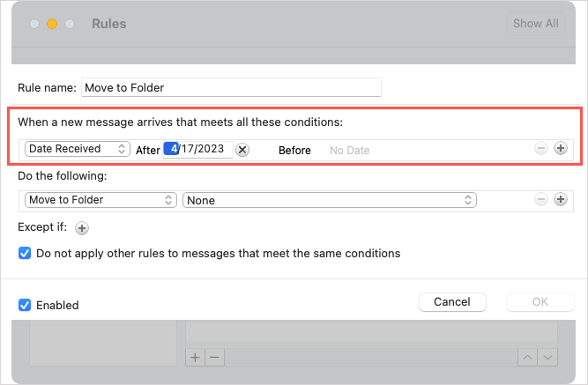Move the rule up with the up chevron
This screenshot has width=588, height=385.
[x=528, y=357]
